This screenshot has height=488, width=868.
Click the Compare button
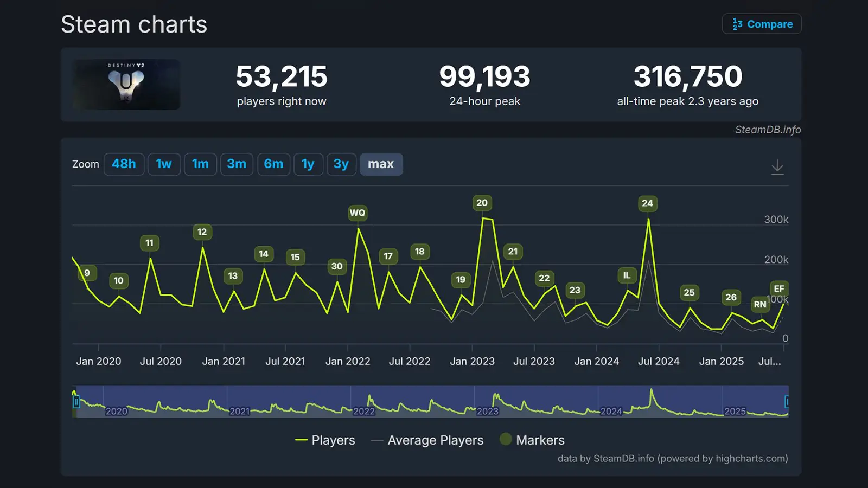[x=762, y=24]
